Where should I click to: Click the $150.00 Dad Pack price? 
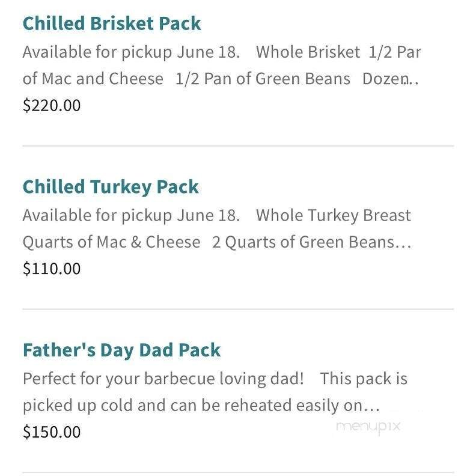[x=52, y=432]
